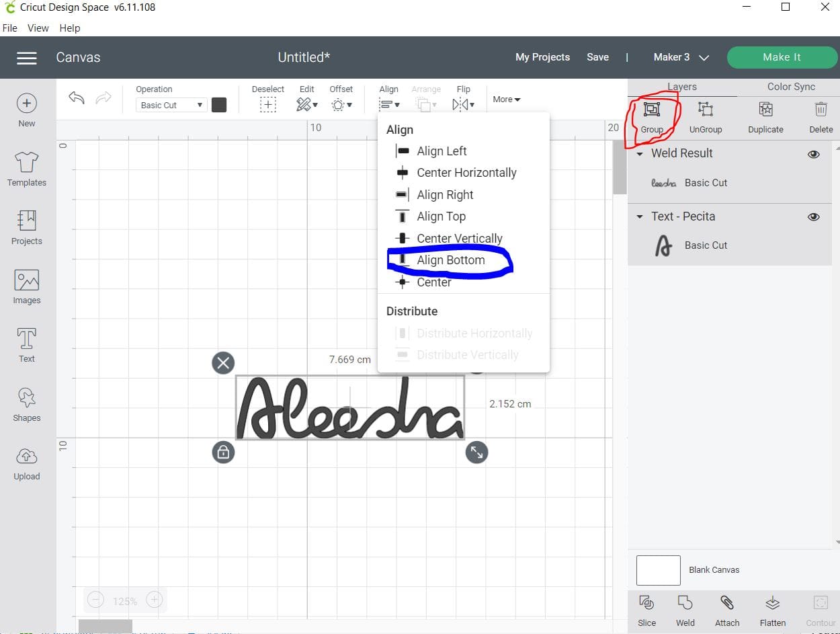Expand the More toolbar options
This screenshot has width=840, height=634.
[x=506, y=100]
